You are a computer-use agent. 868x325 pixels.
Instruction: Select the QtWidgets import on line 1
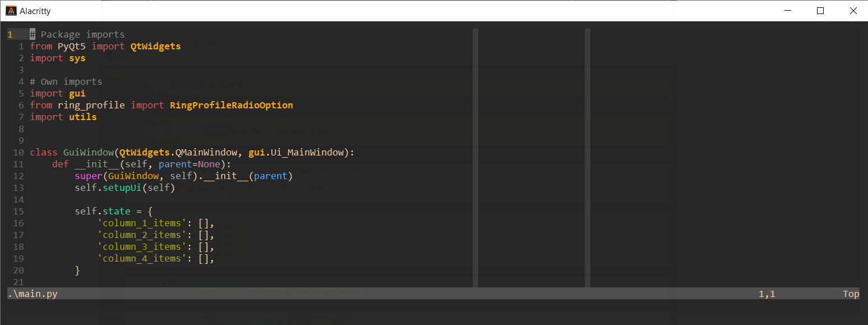click(x=155, y=46)
